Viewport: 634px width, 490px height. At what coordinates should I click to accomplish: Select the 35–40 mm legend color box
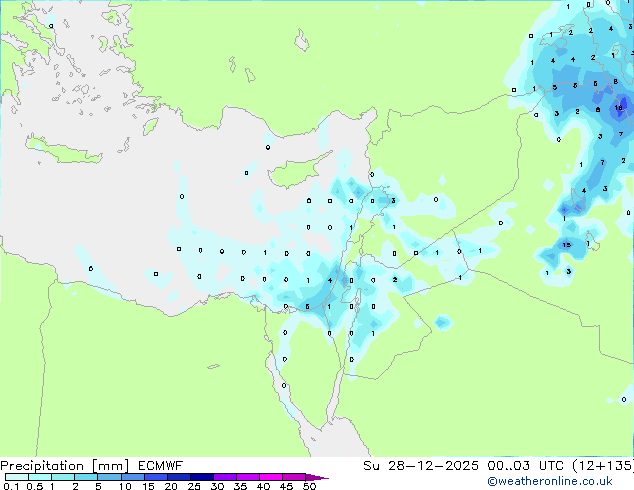(x=247, y=477)
